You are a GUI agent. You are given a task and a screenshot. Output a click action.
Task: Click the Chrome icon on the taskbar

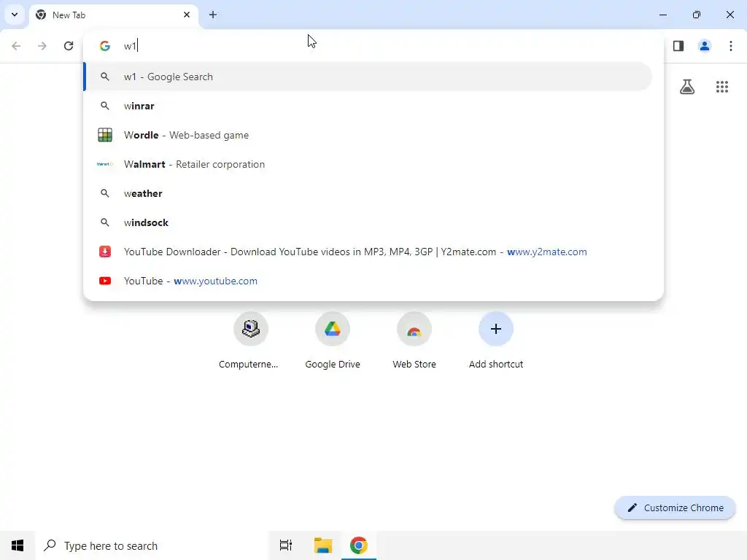pyautogui.click(x=359, y=545)
